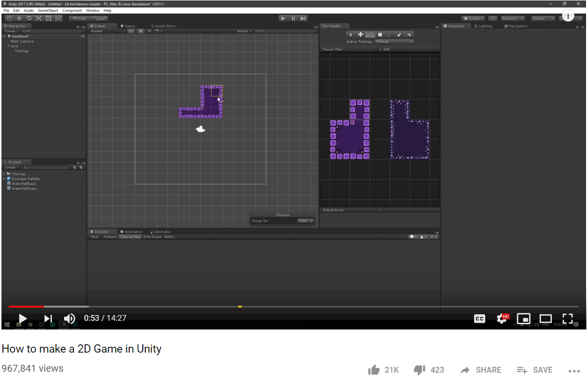The width and height of the screenshot is (588, 380).
Task: Click the SAVE button below video
Action: coord(535,370)
